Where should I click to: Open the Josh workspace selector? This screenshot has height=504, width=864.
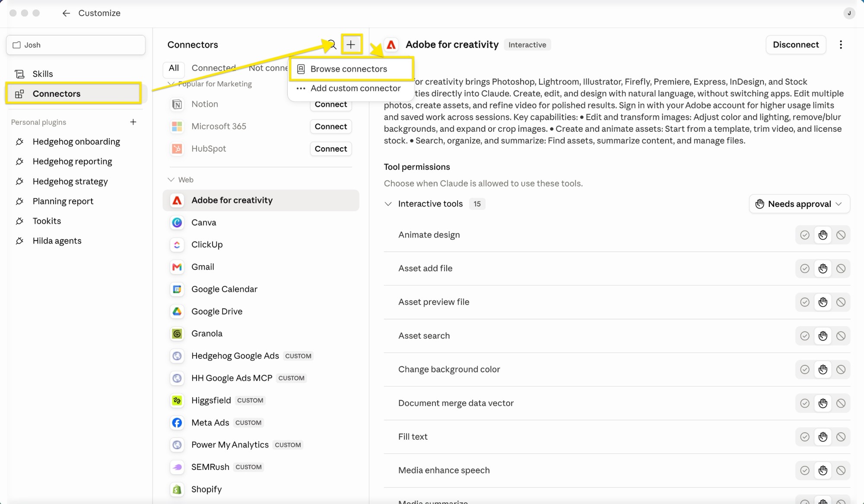76,45
